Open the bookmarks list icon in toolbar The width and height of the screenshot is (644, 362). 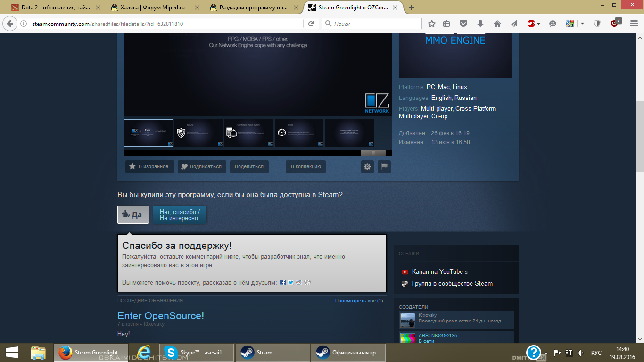[x=446, y=24]
